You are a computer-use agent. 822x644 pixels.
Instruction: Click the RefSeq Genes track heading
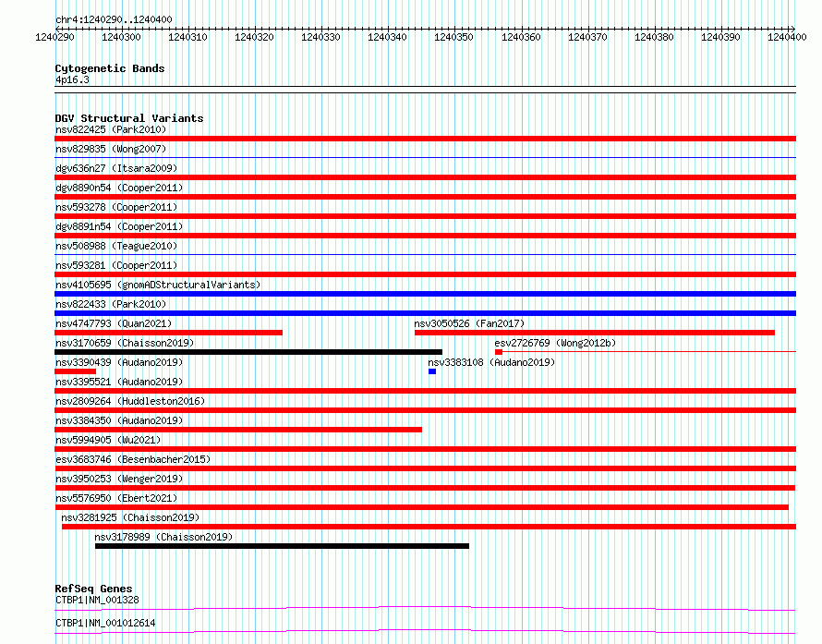tap(93, 589)
